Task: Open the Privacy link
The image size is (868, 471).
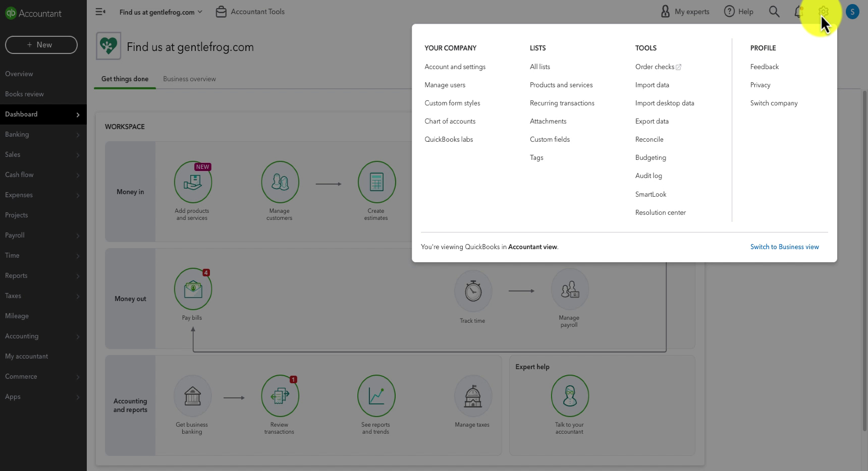Action: coord(760,85)
